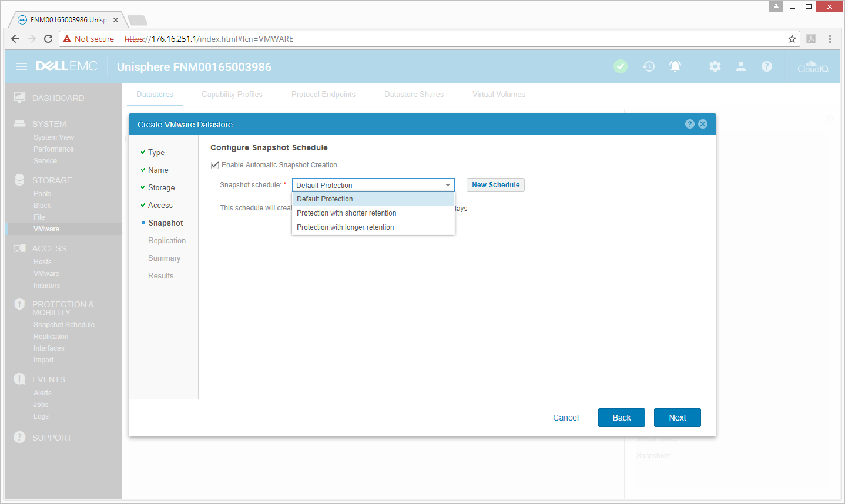Open Snapshot Schedule in sidebar
The height and width of the screenshot is (504, 845).
click(64, 325)
